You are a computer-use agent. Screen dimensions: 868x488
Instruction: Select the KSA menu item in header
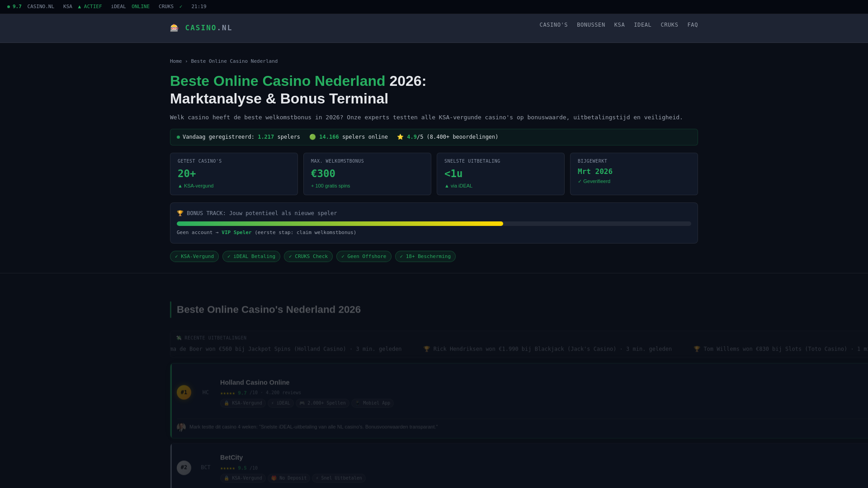pos(619,25)
